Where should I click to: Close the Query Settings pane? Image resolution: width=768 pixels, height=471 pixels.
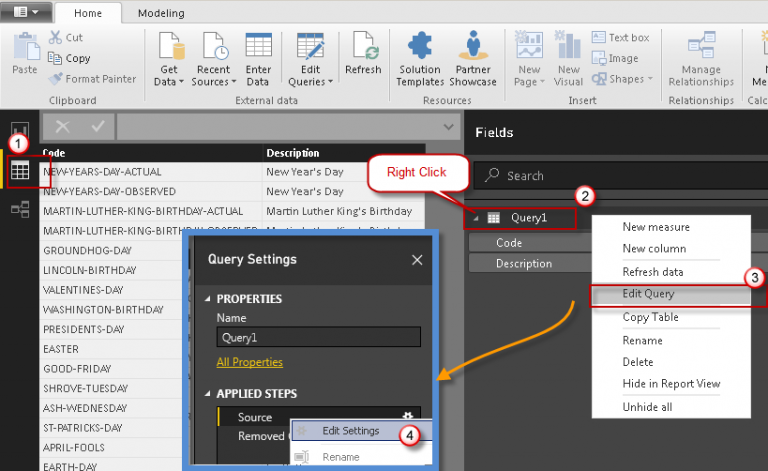(x=417, y=260)
